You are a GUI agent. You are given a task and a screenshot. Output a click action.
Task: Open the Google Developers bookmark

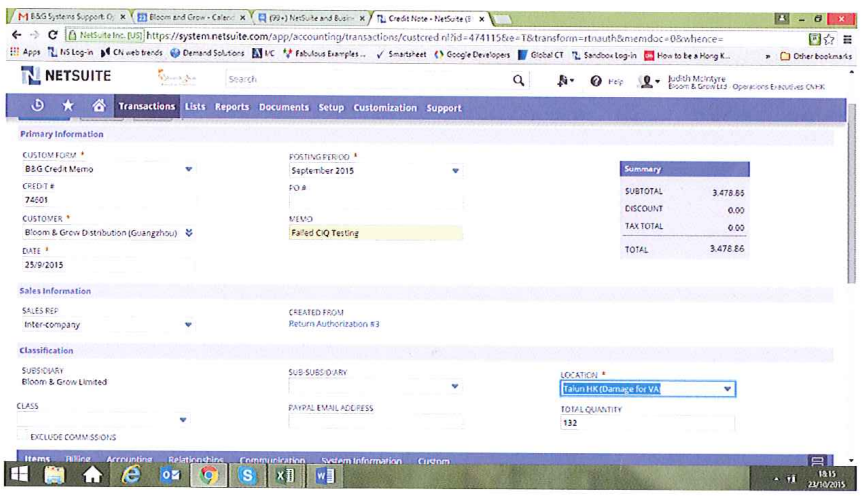(x=472, y=55)
